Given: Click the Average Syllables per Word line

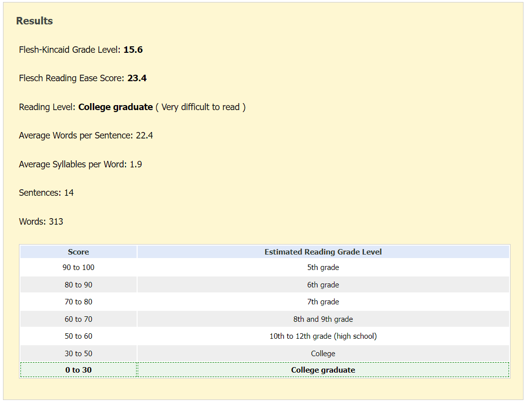Looking at the screenshot, I should [80, 164].
